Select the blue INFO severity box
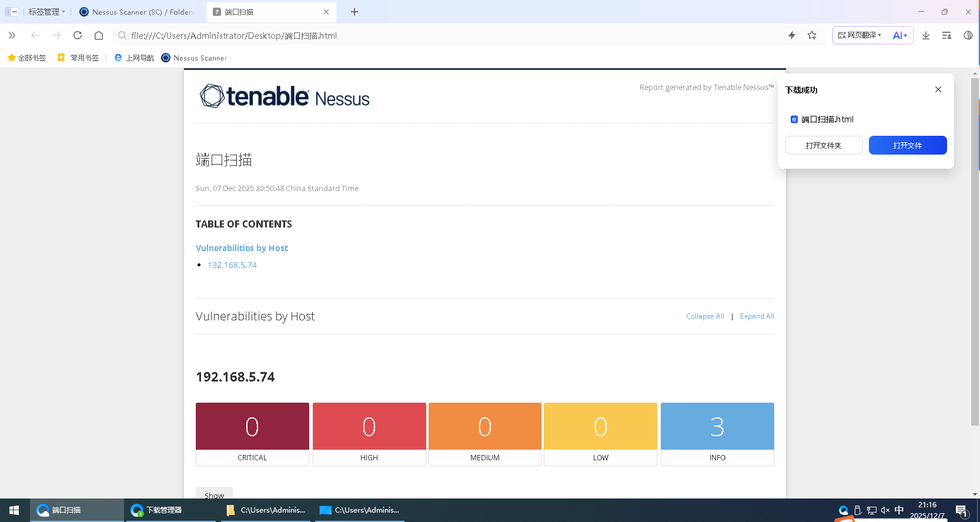The height and width of the screenshot is (522, 980). pyautogui.click(x=717, y=427)
